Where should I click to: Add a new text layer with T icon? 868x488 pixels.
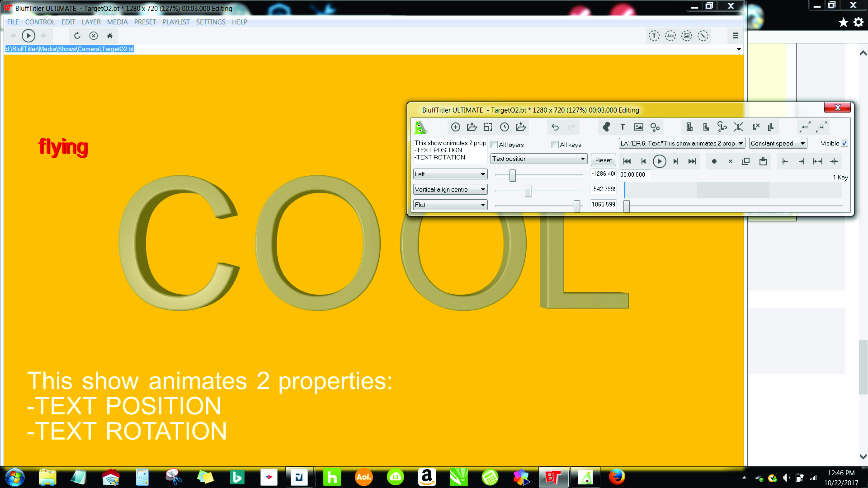pyautogui.click(x=622, y=127)
